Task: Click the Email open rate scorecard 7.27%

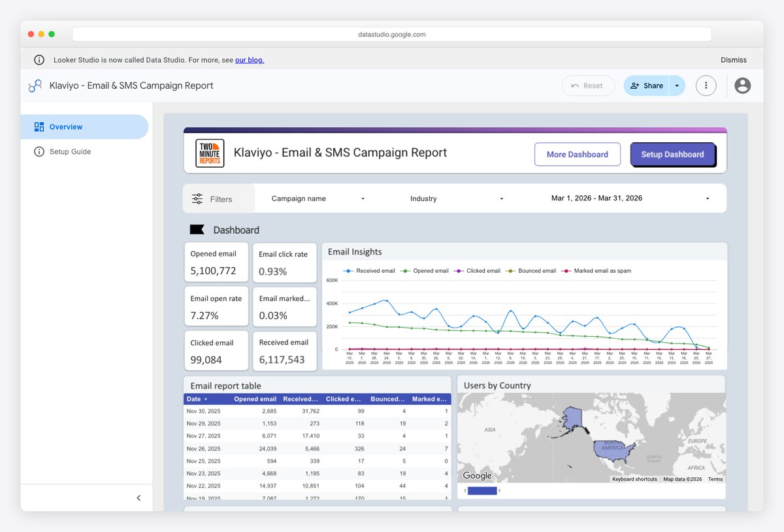Action: (216, 307)
